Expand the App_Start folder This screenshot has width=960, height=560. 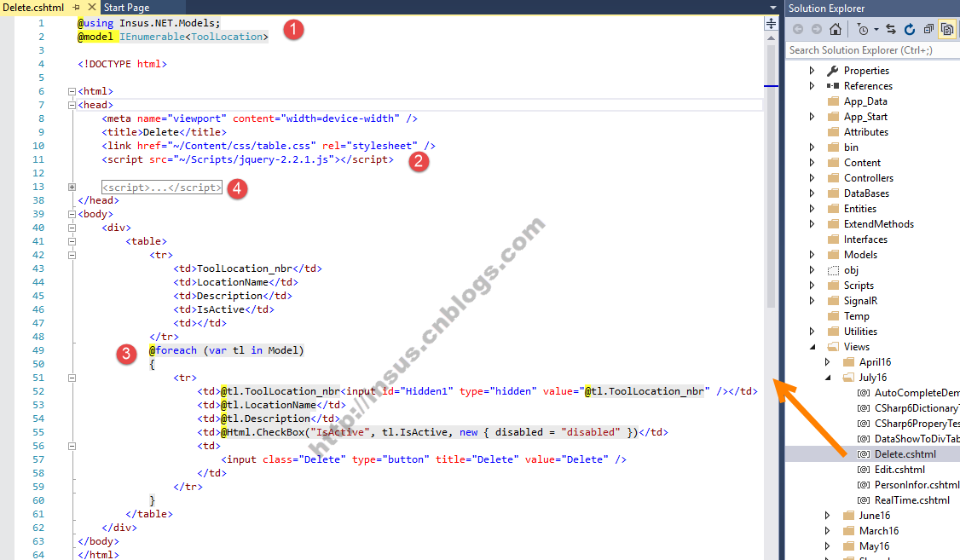(x=812, y=116)
